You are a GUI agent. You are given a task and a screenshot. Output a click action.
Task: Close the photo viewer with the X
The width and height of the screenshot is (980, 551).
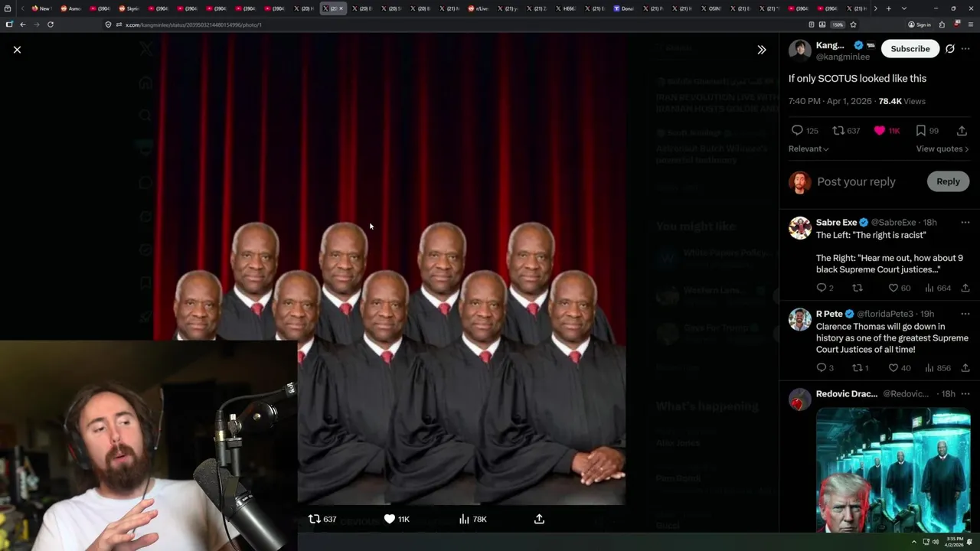point(17,49)
